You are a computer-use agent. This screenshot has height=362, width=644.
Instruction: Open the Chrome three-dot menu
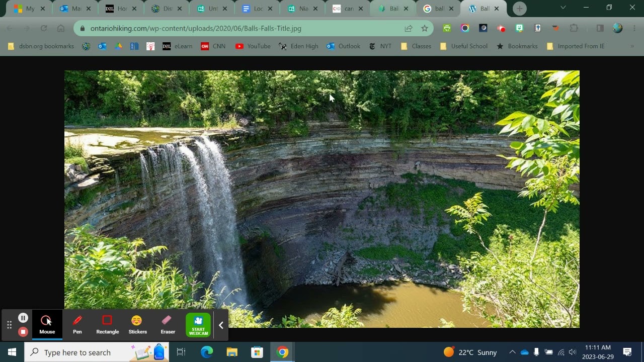pos(634,28)
